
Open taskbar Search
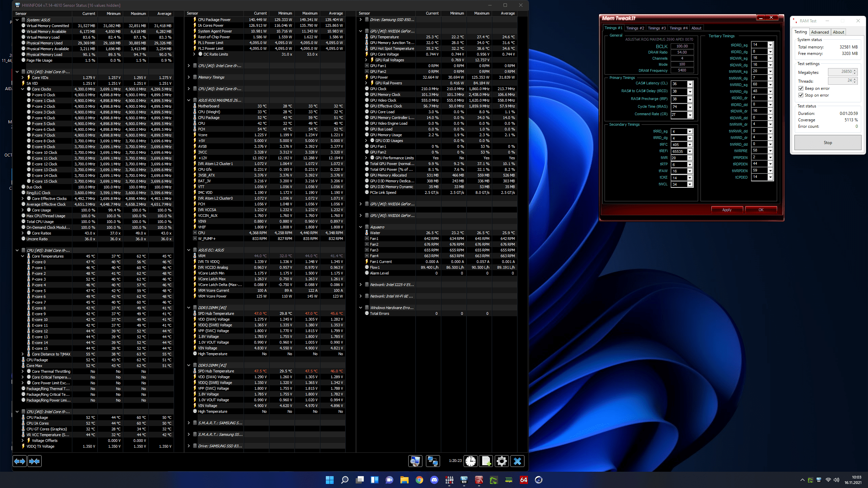click(x=344, y=480)
